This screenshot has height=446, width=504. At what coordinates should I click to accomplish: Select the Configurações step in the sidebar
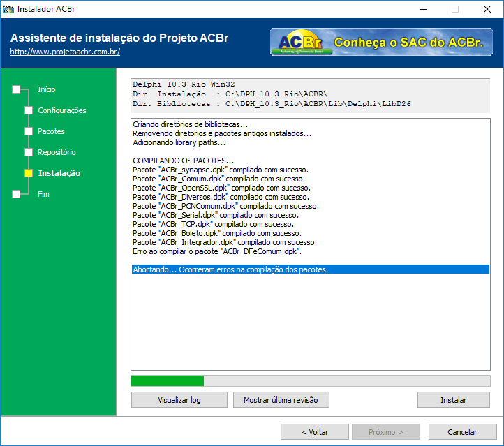click(62, 110)
